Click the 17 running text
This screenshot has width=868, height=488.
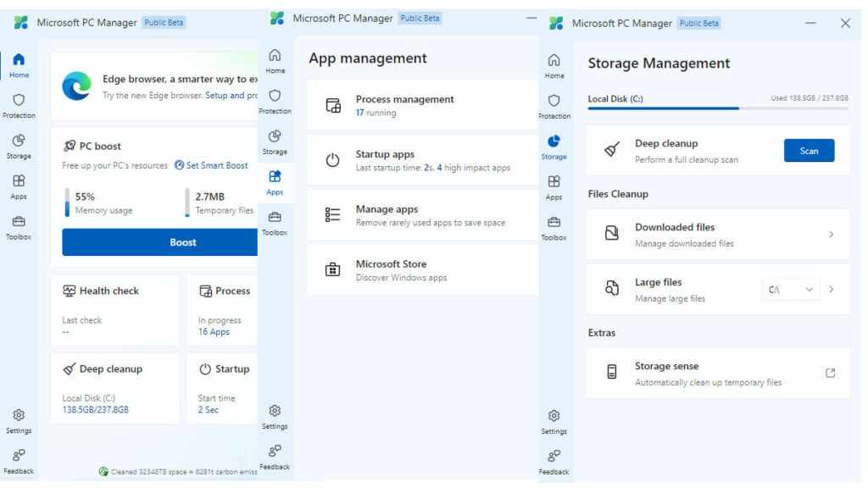point(376,113)
